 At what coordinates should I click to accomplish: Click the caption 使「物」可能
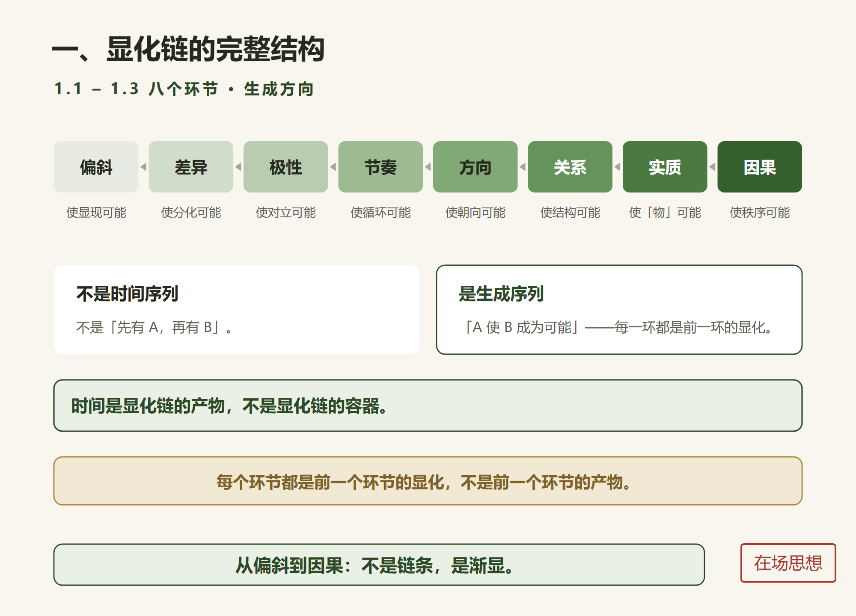click(665, 212)
